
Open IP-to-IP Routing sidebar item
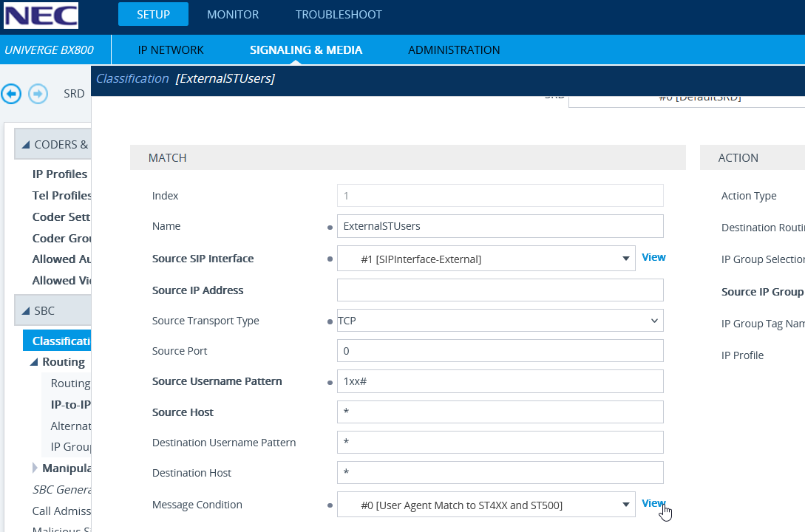70,405
